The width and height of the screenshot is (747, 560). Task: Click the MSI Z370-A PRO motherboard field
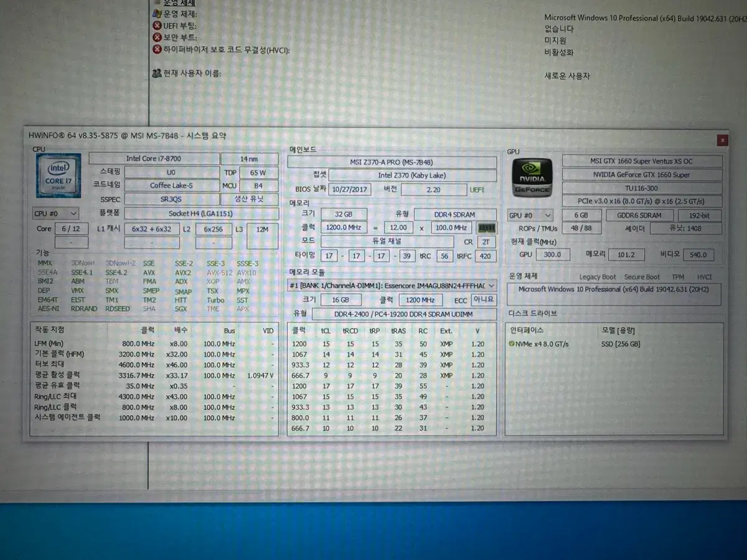point(392,162)
